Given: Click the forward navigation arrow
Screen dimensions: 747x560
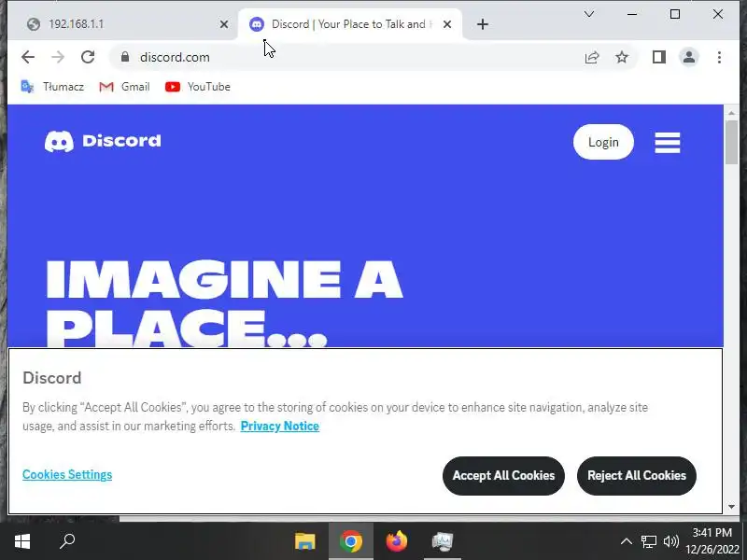Looking at the screenshot, I should pos(58,57).
